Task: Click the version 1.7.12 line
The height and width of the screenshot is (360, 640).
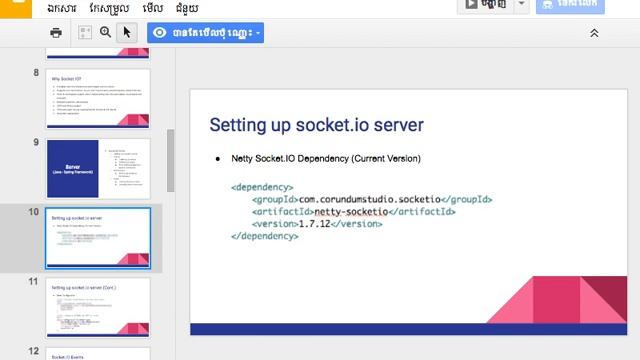Action: (x=317, y=224)
